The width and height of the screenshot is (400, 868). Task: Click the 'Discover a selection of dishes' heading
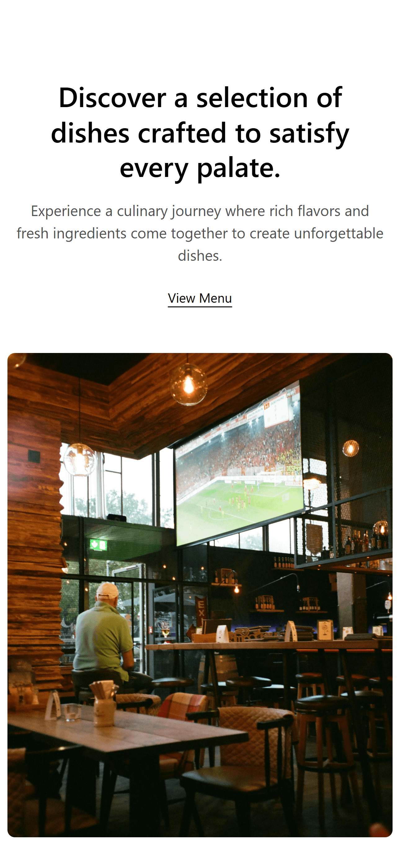[x=200, y=133]
